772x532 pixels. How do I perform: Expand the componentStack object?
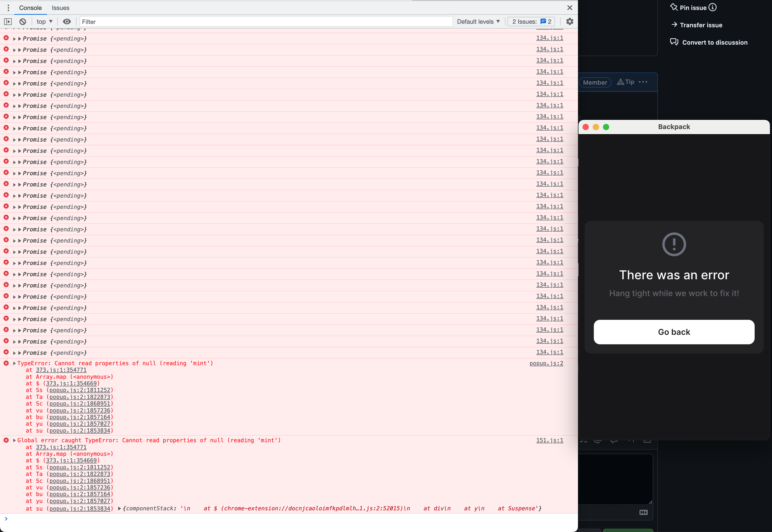(120, 508)
